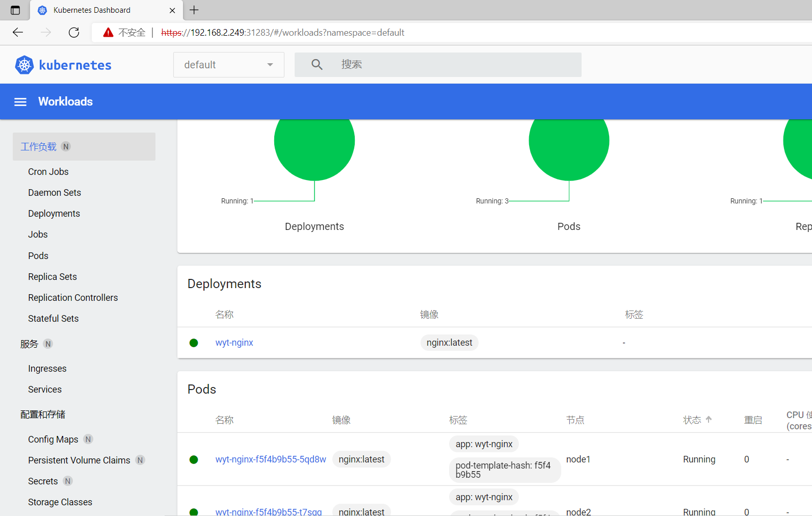Select 配置和存储 section in sidebar
Image resolution: width=812 pixels, height=516 pixels.
click(x=43, y=415)
